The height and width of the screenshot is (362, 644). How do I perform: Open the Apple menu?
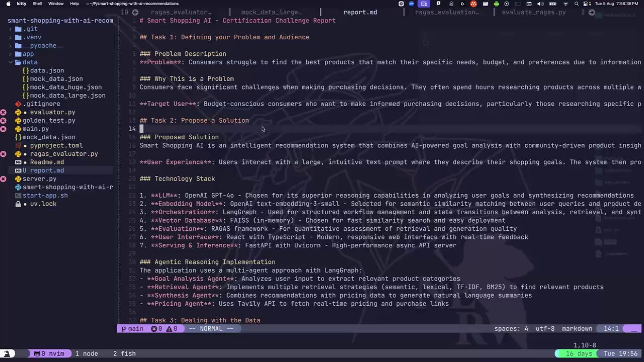8,4
